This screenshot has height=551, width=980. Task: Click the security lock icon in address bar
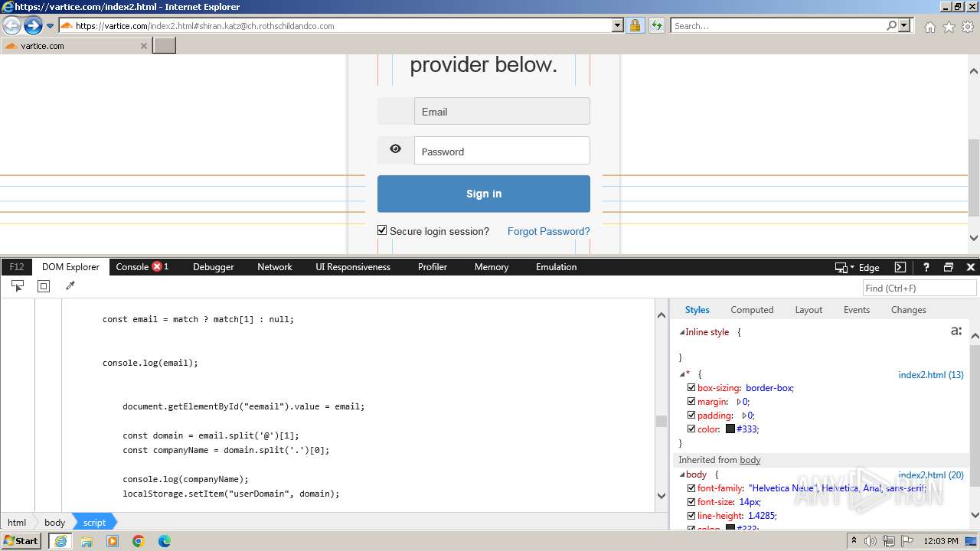pyautogui.click(x=635, y=26)
